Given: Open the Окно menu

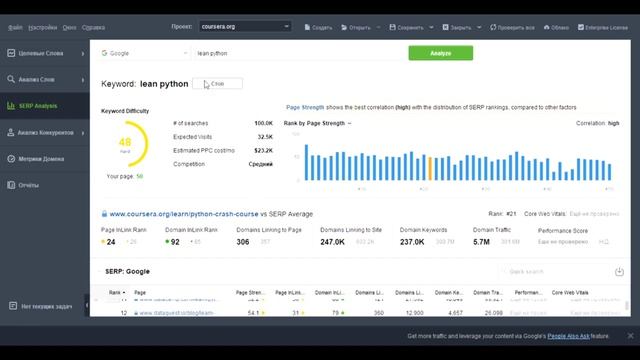Looking at the screenshot, I should point(69,27).
